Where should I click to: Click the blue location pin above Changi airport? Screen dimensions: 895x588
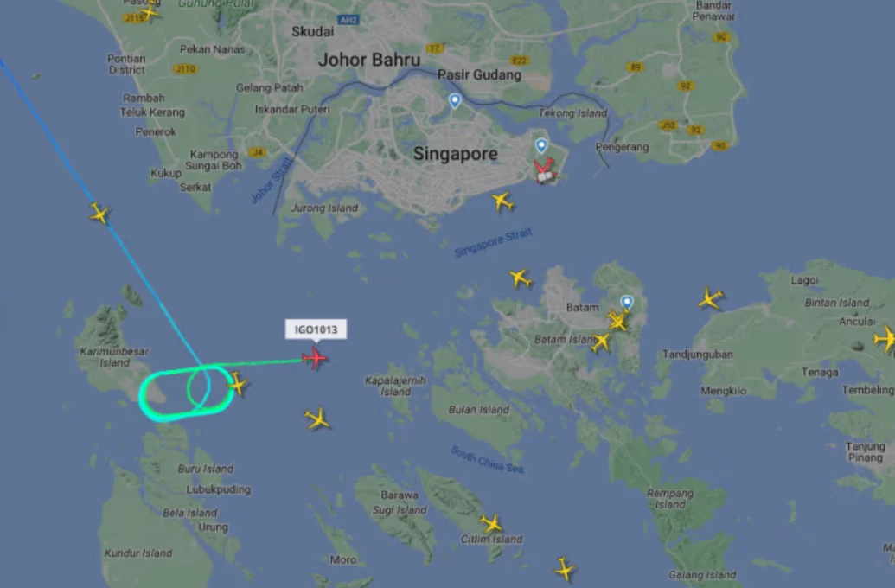[541, 146]
